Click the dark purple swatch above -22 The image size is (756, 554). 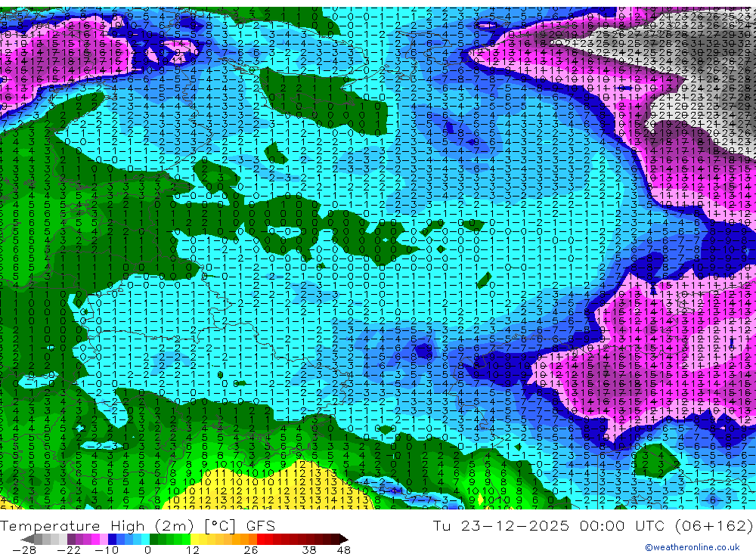[71, 540]
